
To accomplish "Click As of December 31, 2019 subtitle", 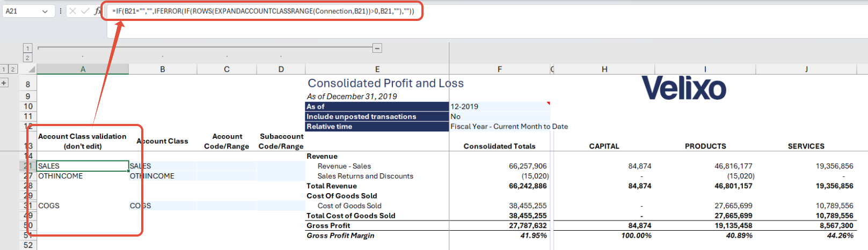I will pyautogui.click(x=352, y=97).
